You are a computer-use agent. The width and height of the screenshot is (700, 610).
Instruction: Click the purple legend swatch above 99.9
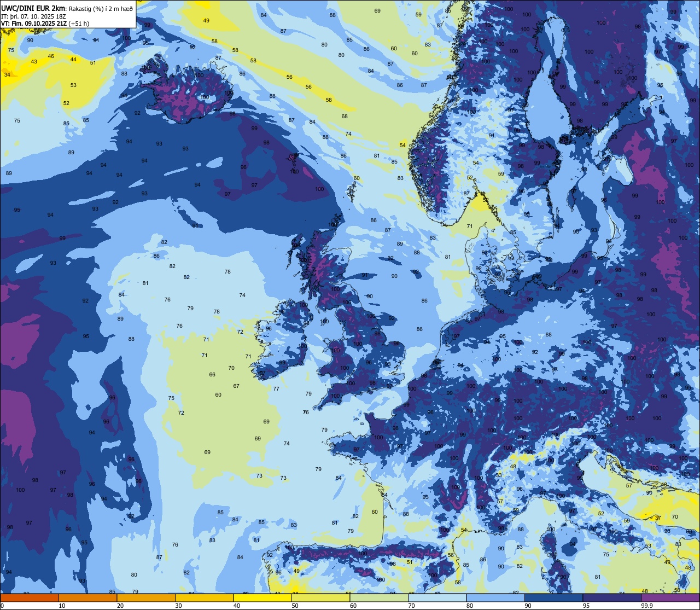tap(670, 598)
